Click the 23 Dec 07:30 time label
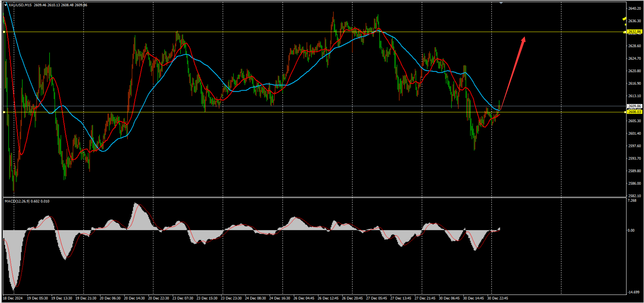Image resolution: width=644 pixels, height=303 pixels. [183, 298]
